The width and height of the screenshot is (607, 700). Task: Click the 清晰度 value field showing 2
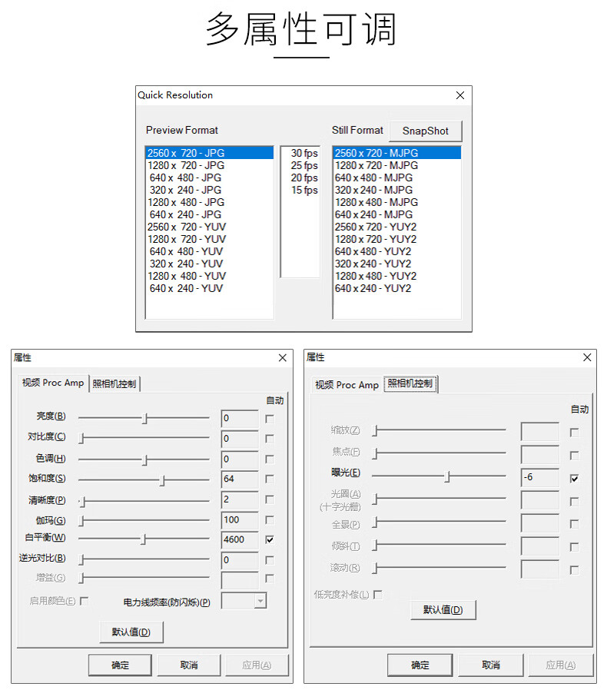(240, 499)
